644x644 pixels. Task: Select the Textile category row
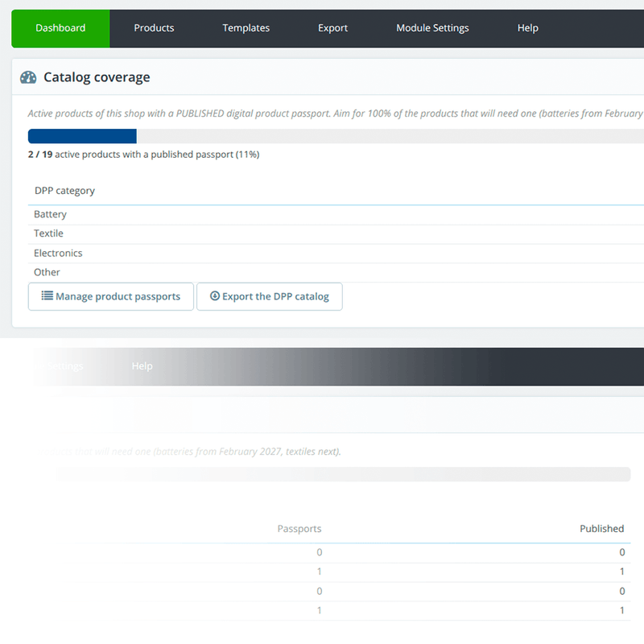coord(336,233)
